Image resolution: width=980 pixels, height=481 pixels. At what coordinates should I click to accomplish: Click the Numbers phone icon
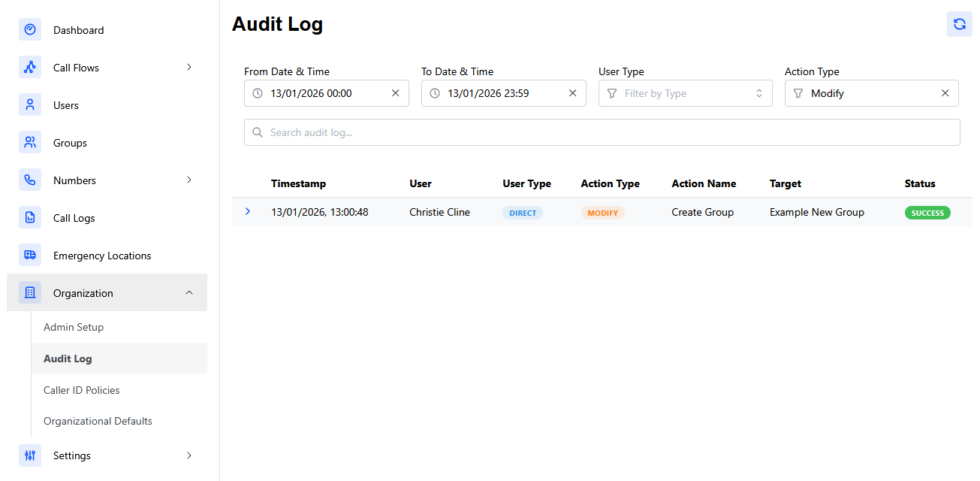coord(30,180)
